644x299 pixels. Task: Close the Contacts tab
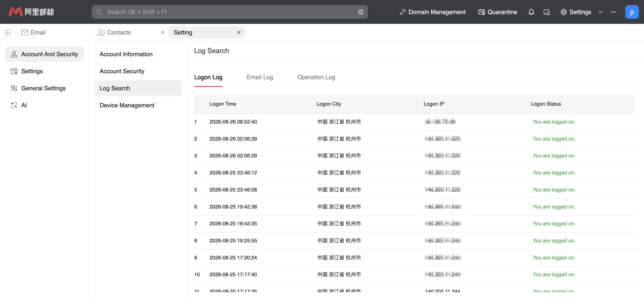162,32
